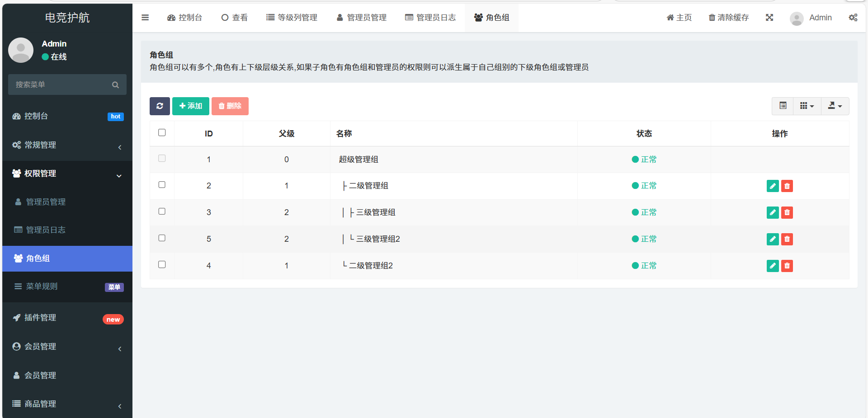
Task: Expand the 常规管理 sidebar menu
Action: 67,145
